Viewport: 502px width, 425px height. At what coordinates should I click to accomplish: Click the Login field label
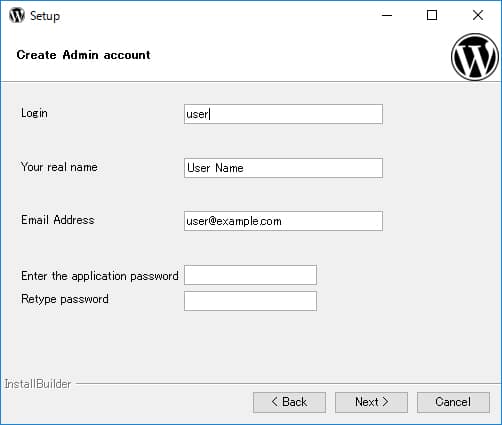coord(34,113)
